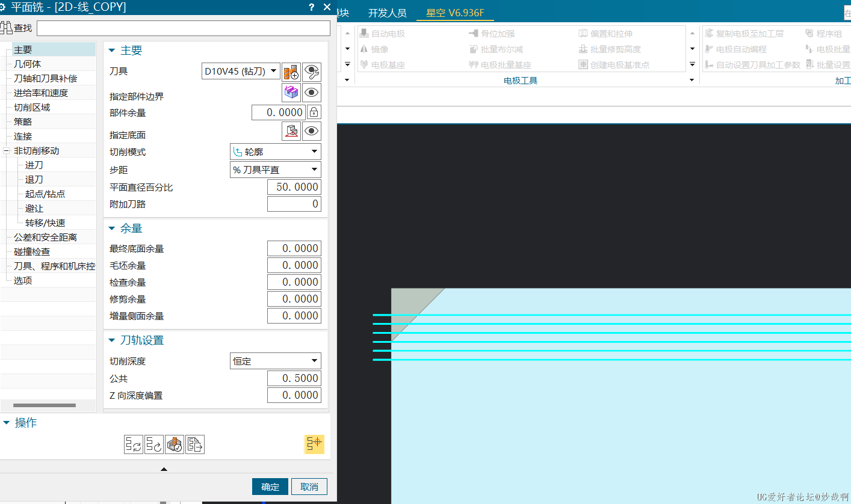Select 起点/钻点 in the tree

click(45, 194)
